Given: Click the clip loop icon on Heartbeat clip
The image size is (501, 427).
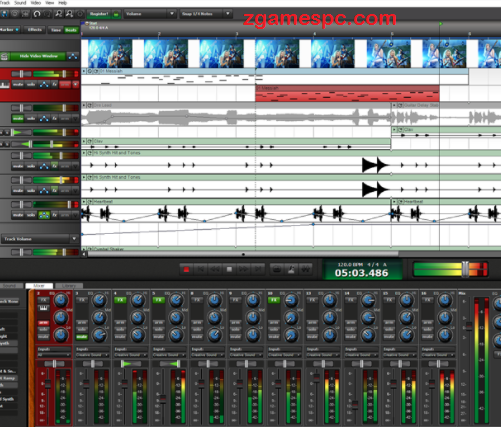Looking at the screenshot, I should 90,202.
